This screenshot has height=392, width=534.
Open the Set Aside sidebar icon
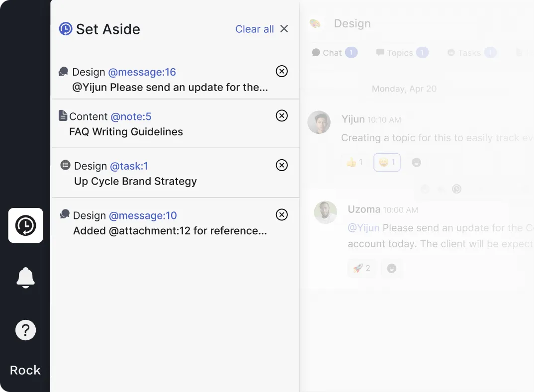pos(25,225)
